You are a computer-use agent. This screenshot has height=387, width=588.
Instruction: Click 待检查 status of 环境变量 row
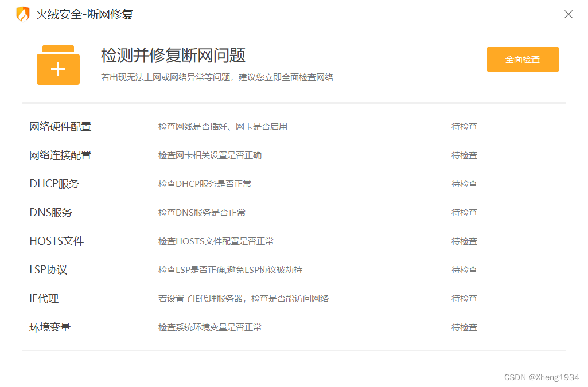[x=464, y=327]
